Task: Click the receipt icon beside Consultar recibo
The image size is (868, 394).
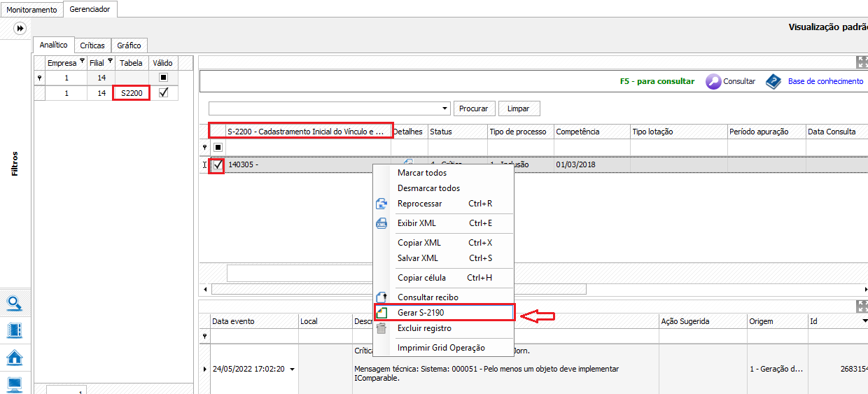Action: (381, 297)
